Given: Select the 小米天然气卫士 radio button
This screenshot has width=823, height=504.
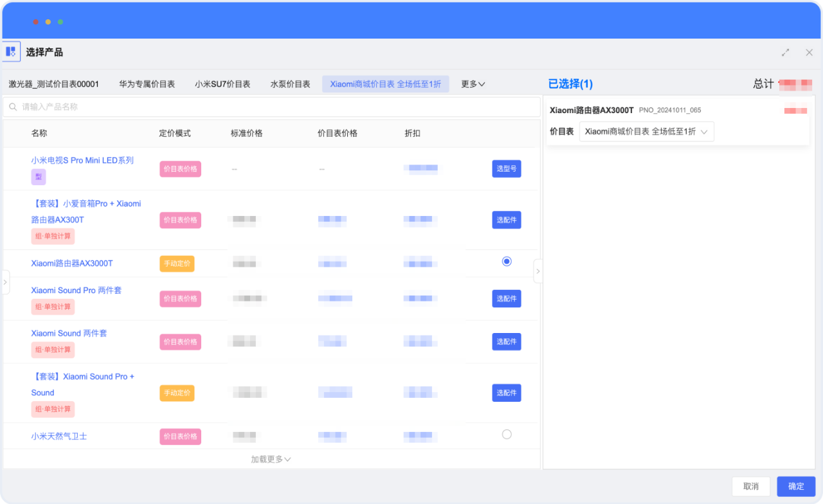Looking at the screenshot, I should (507, 435).
